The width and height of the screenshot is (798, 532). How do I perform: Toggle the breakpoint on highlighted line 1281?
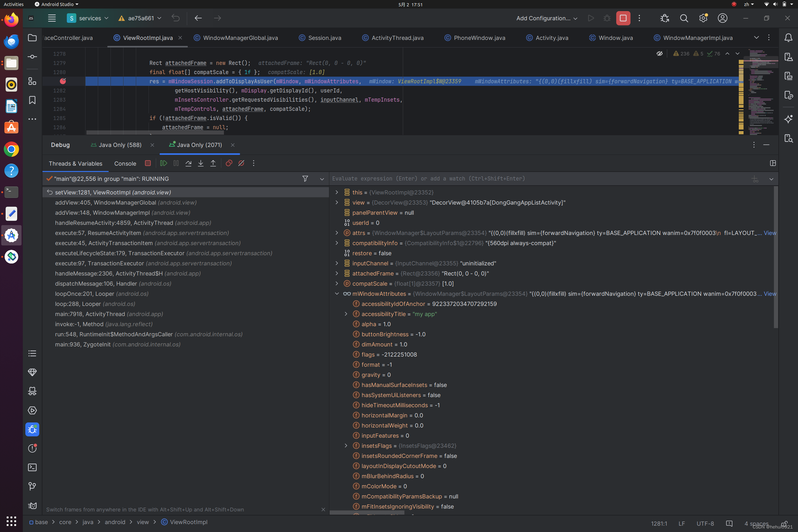click(x=63, y=81)
